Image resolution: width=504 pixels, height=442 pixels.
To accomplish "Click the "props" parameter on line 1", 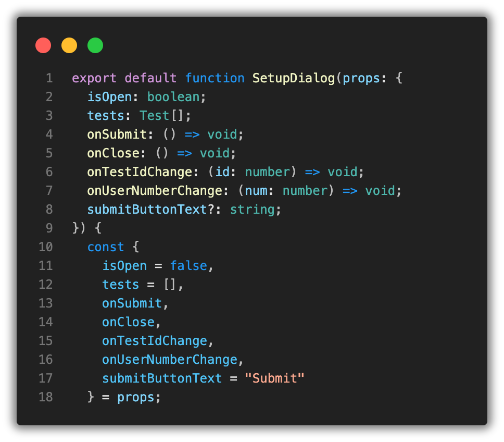I will click(361, 78).
